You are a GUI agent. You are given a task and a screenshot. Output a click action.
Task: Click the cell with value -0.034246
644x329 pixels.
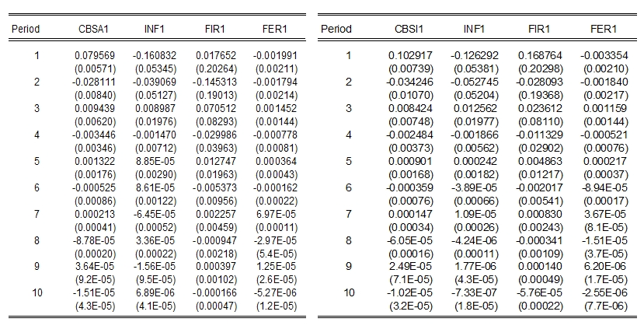[409, 82]
